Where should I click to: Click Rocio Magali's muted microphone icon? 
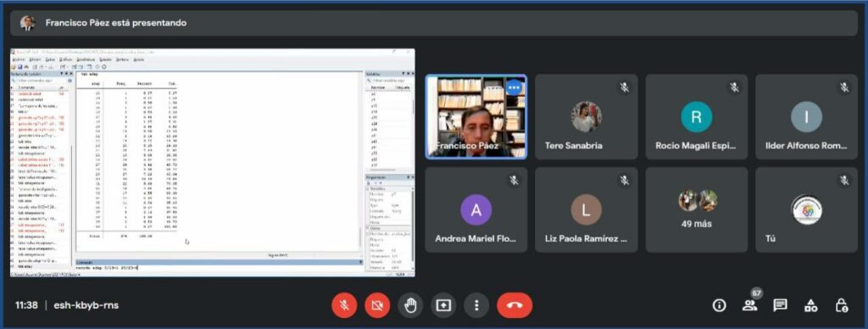[x=734, y=87]
